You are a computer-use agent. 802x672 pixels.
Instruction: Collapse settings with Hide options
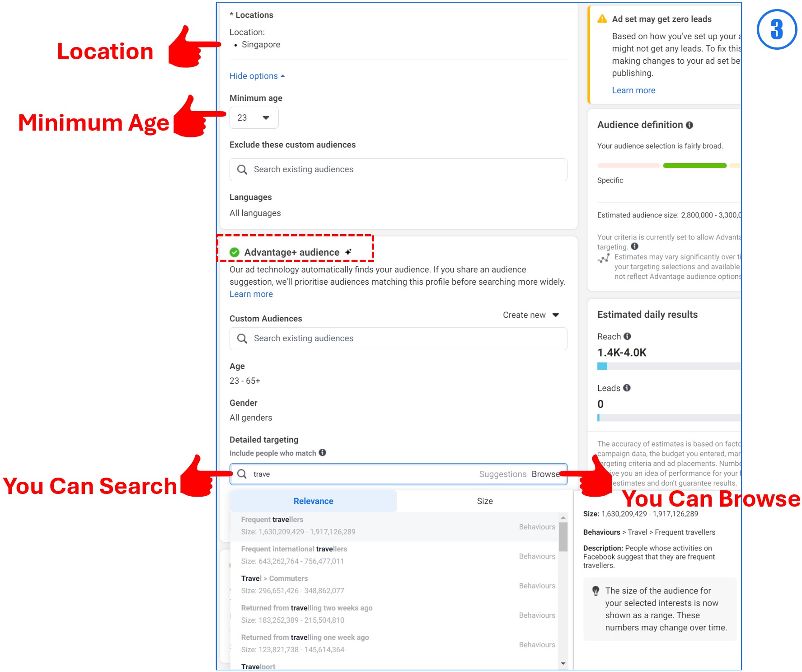[x=257, y=76]
